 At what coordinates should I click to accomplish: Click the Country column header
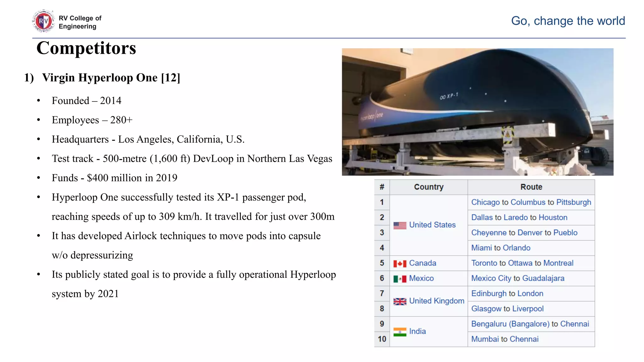tap(429, 187)
